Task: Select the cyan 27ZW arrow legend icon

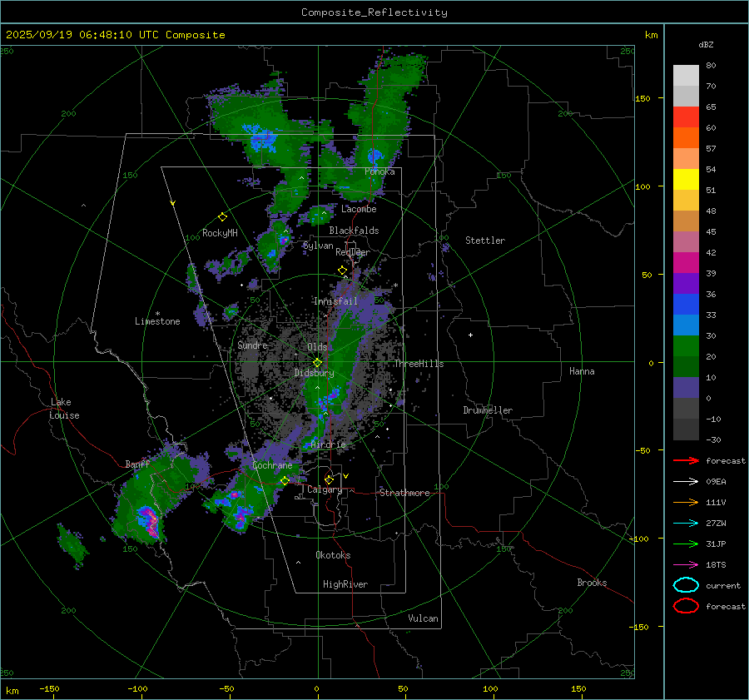Action: 685,523
